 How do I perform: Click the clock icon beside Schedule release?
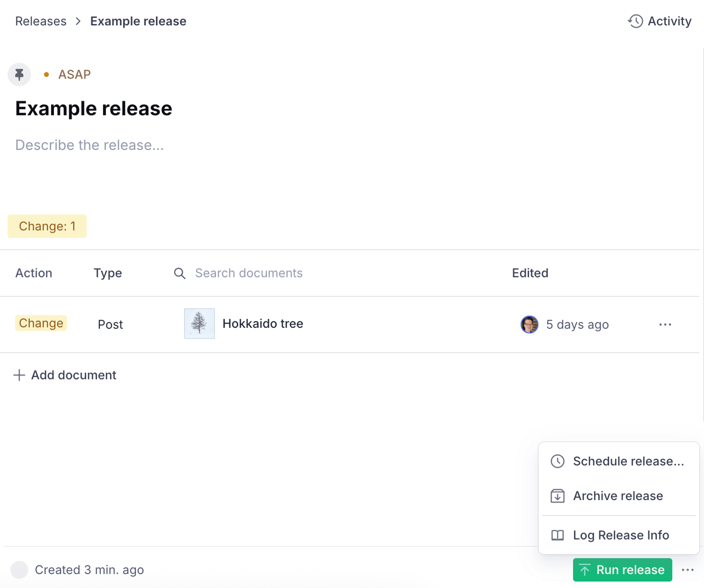(x=558, y=461)
